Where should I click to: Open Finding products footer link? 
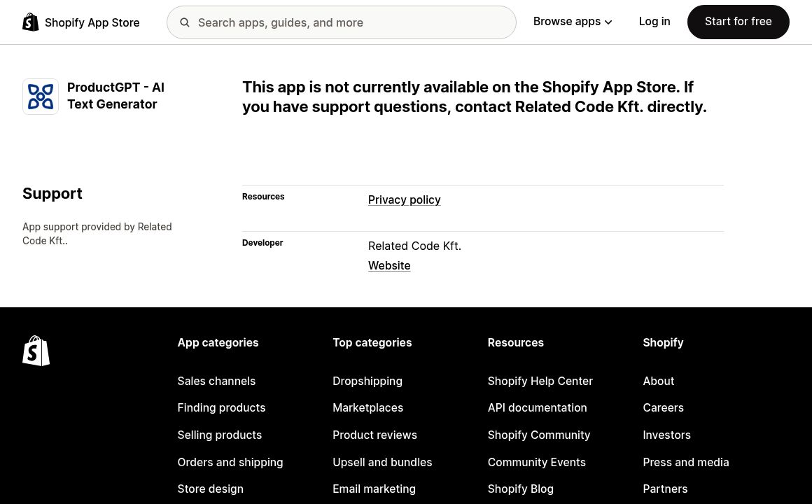tap(221, 407)
